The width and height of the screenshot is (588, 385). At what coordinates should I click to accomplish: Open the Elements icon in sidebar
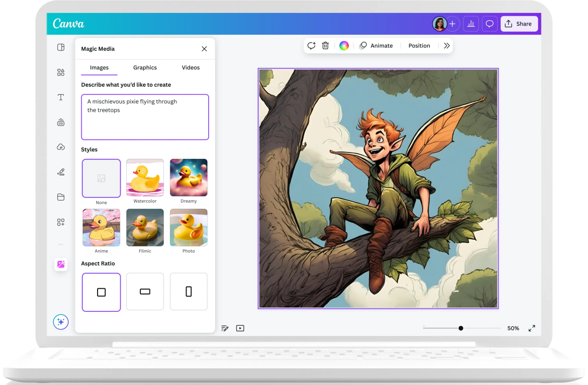[61, 72]
